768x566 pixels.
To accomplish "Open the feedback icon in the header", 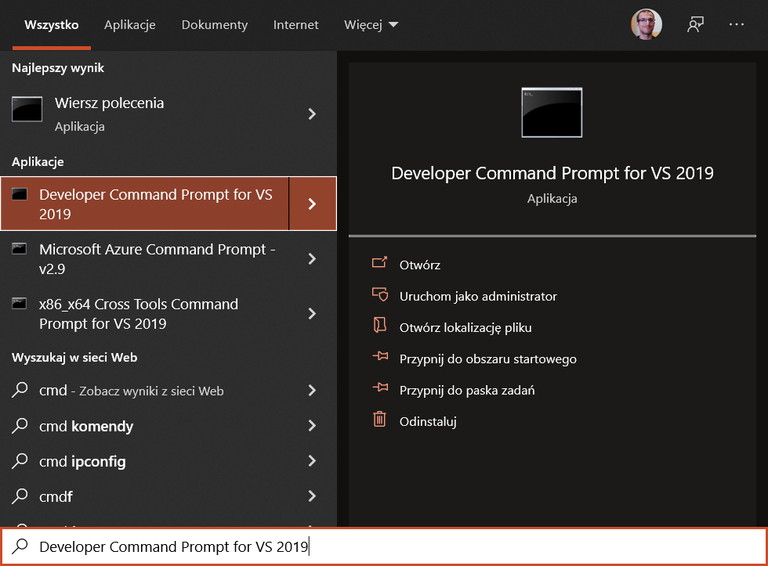I will [x=695, y=25].
